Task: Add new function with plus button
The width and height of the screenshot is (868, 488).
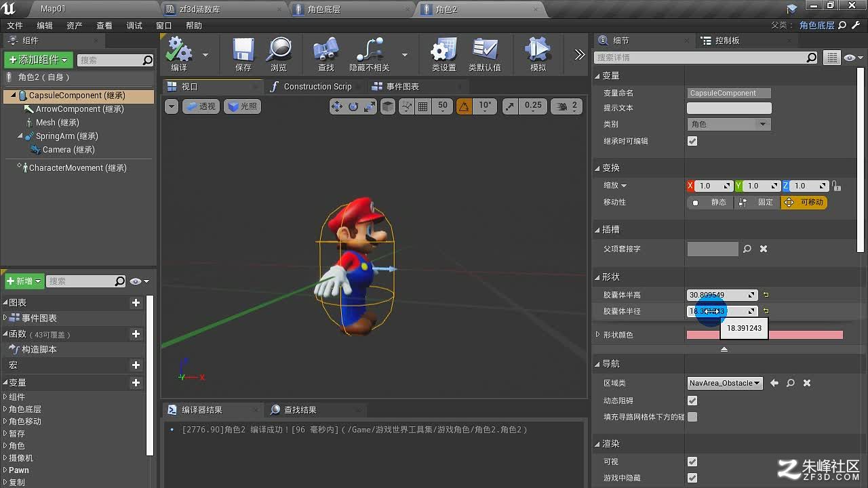Action: click(x=136, y=334)
